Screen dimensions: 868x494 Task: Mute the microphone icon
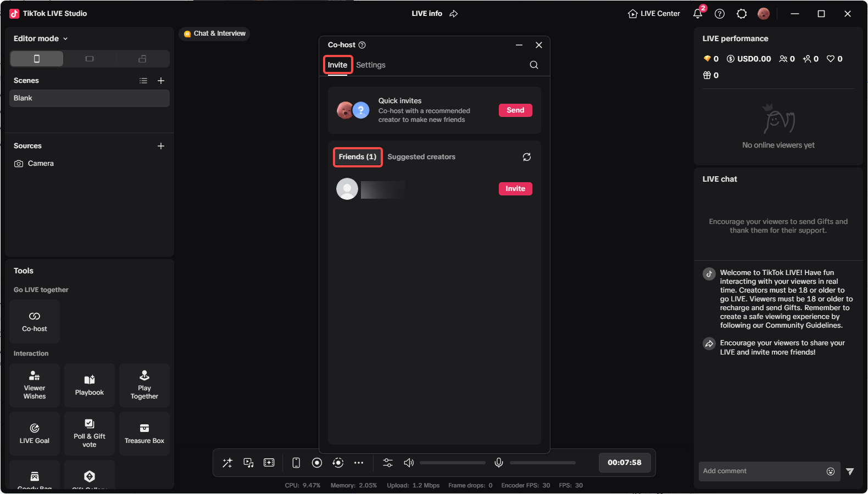(x=499, y=463)
